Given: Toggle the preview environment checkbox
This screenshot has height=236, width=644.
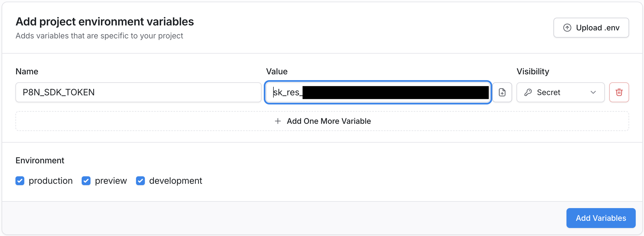Looking at the screenshot, I should [x=86, y=181].
